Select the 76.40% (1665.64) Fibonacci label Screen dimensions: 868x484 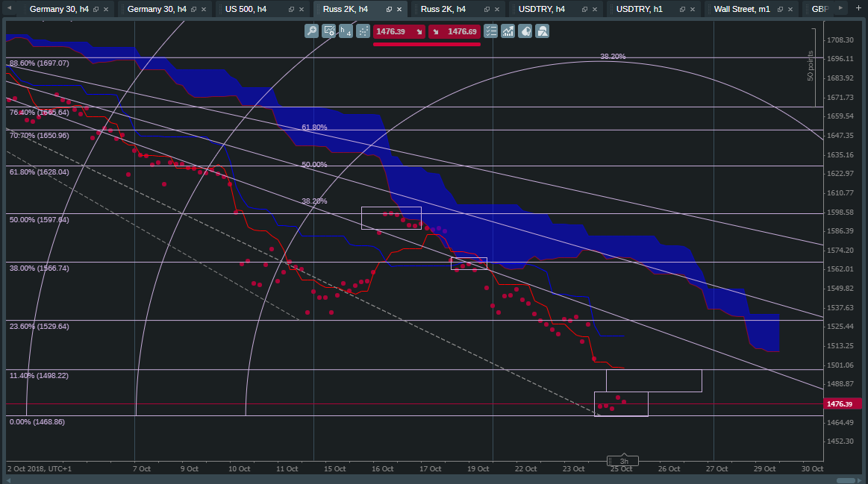pyautogui.click(x=40, y=113)
